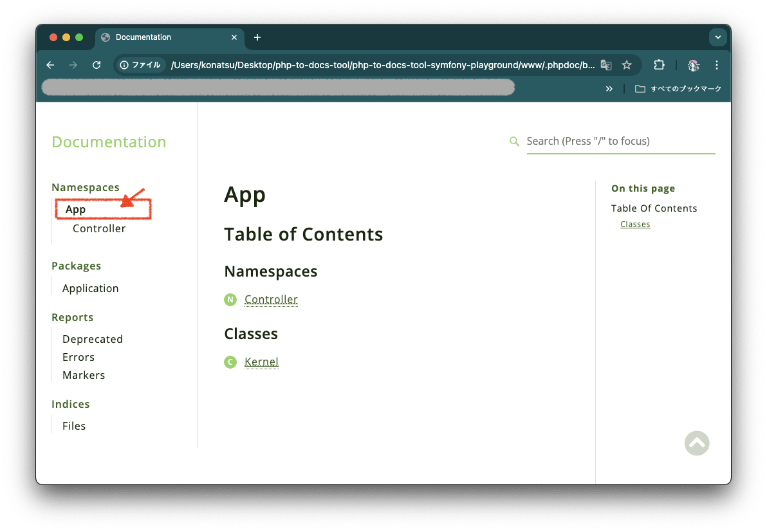
Task: Open the Files index
Action: (x=74, y=427)
